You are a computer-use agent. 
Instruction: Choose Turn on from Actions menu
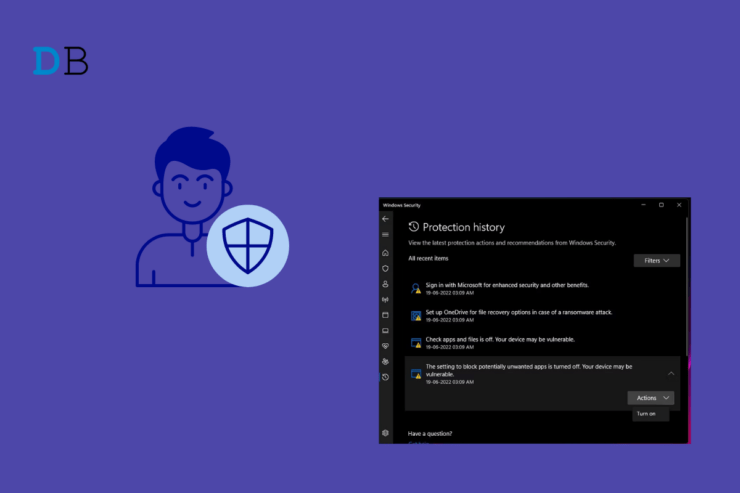click(x=646, y=414)
